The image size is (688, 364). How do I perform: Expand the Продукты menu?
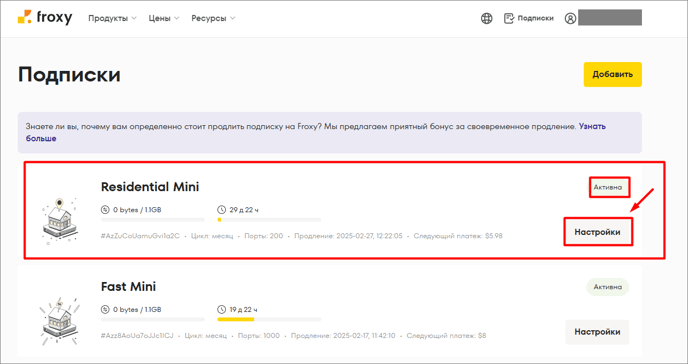112,18
